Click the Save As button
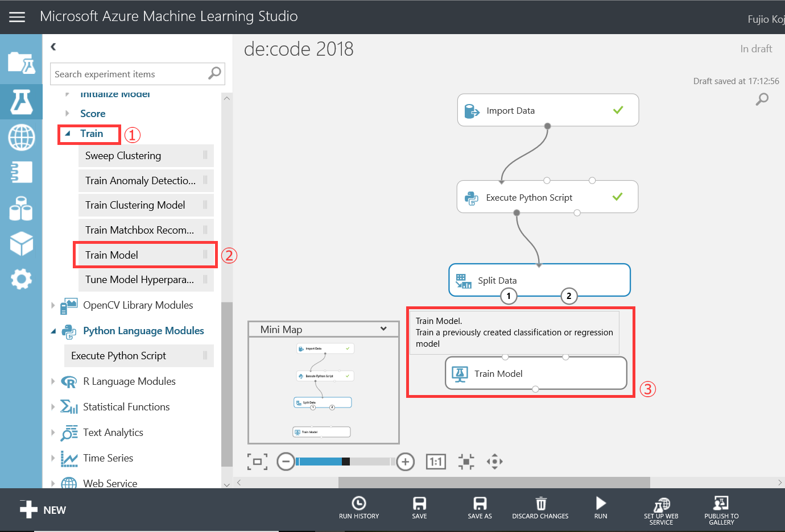 [x=480, y=508]
